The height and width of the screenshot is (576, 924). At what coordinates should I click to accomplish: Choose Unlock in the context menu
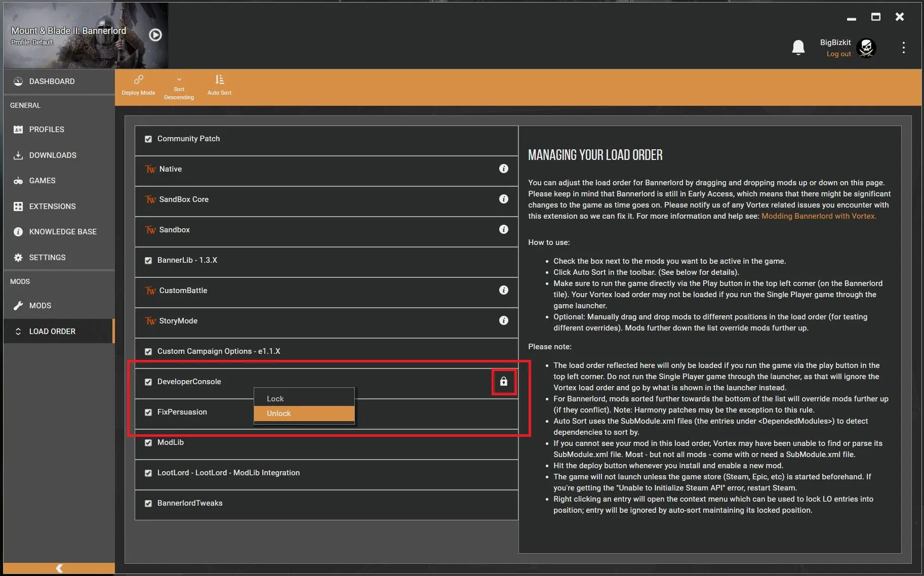[x=304, y=413]
